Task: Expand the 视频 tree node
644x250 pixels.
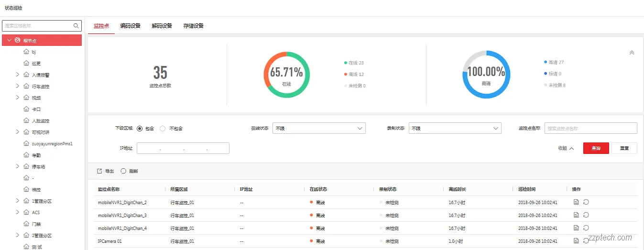Action: click(x=18, y=98)
